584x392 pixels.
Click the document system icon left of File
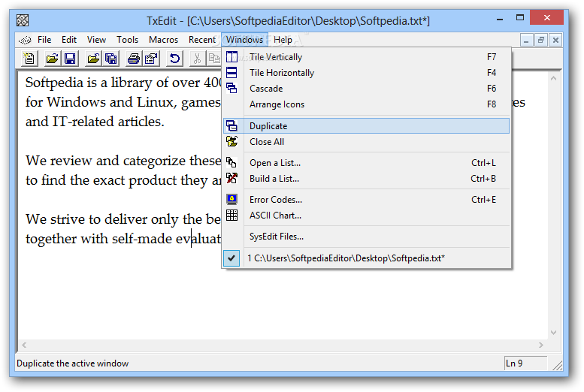pyautogui.click(x=25, y=40)
